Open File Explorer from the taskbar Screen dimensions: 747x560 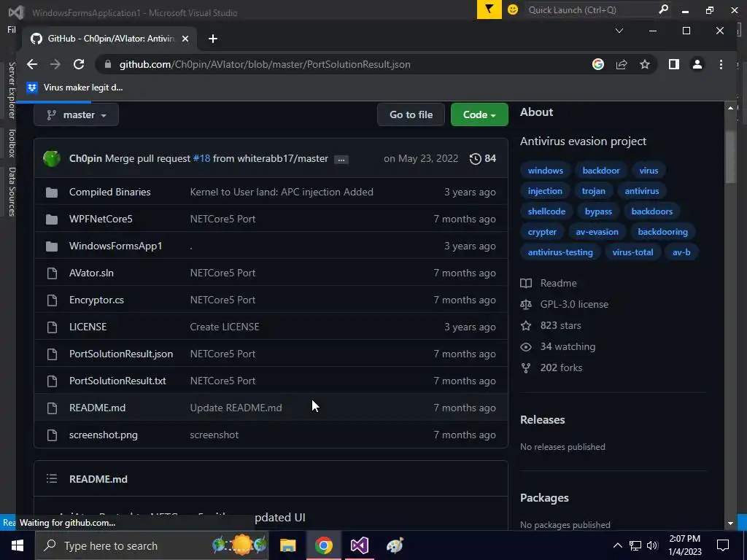coord(287,545)
